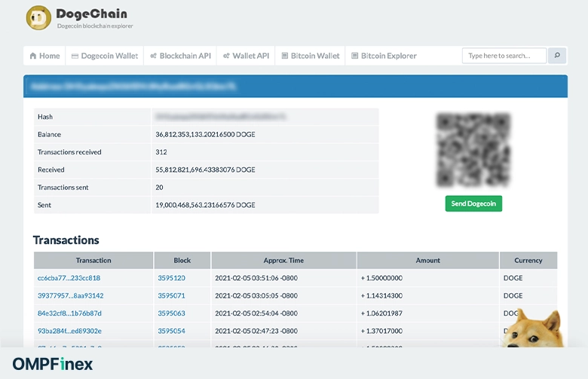Open block 3595120
Screen dimensions: 588x379
pyautogui.click(x=171, y=278)
